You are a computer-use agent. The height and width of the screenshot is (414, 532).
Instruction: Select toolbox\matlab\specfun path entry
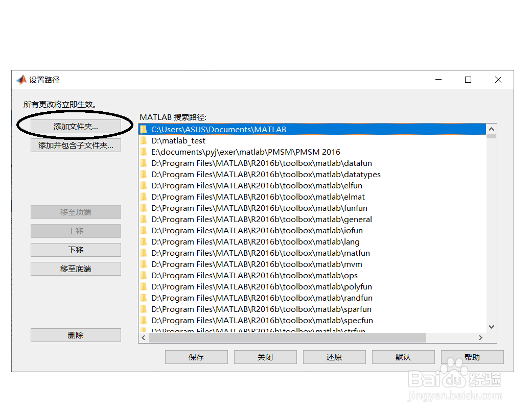(x=312, y=320)
